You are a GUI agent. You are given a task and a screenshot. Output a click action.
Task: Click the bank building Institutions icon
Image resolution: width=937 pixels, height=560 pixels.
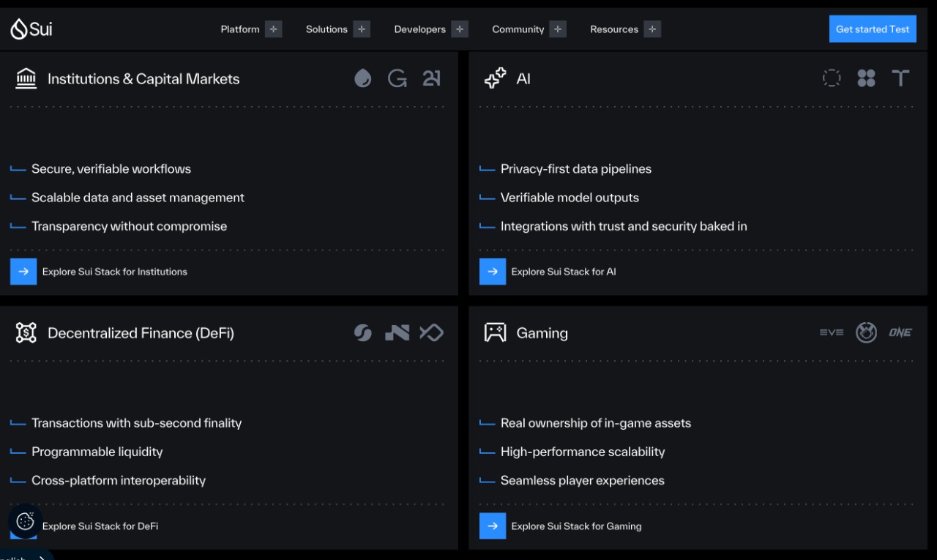26,78
